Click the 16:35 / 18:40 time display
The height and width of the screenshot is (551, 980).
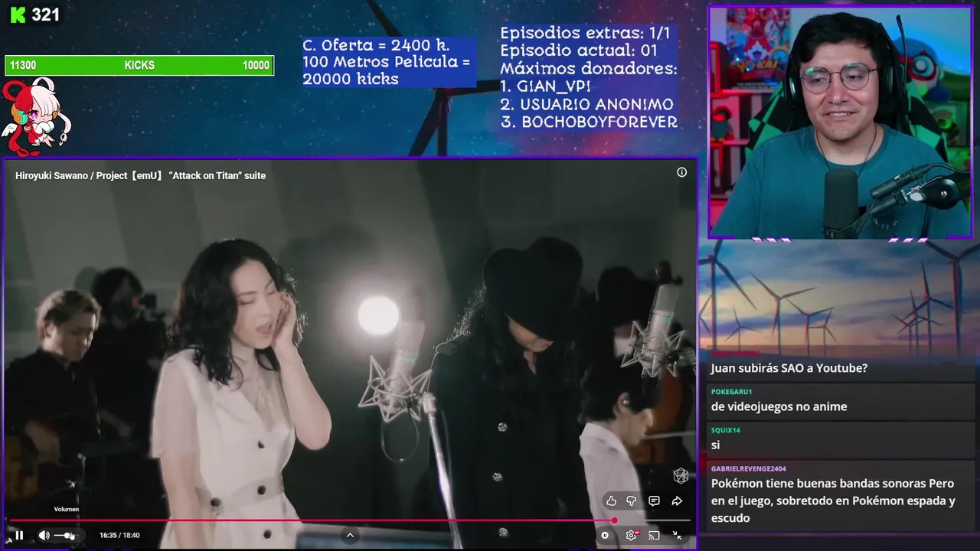pos(119,536)
